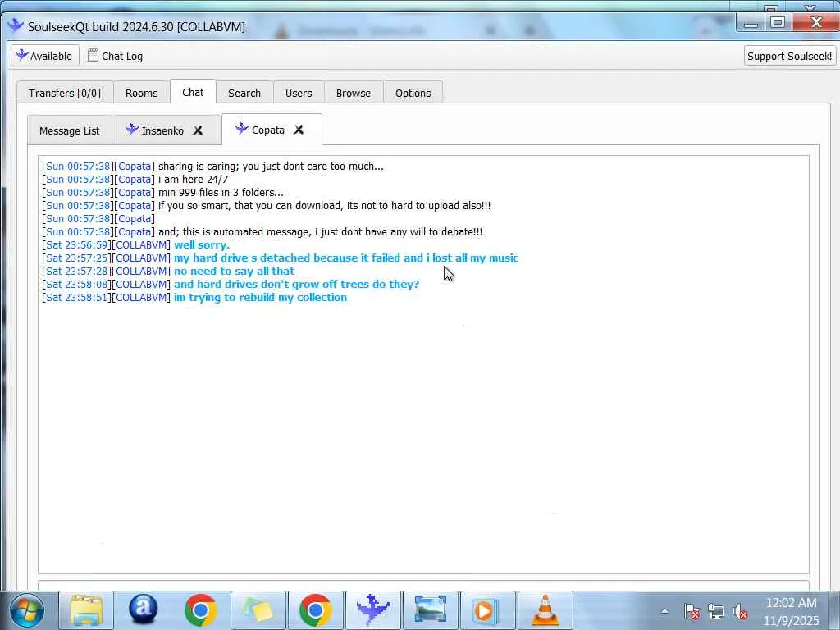This screenshot has width=840, height=630.
Task: Click message 'min 999 files in 3 folders...'
Action: point(221,192)
